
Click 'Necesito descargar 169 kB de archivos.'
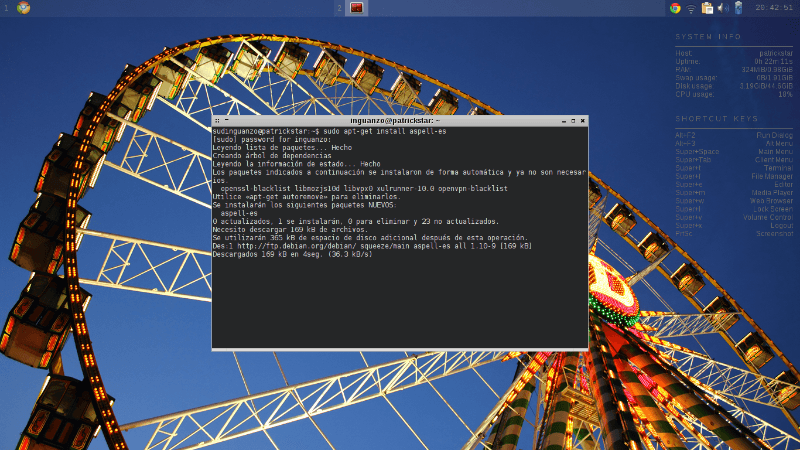(x=290, y=230)
